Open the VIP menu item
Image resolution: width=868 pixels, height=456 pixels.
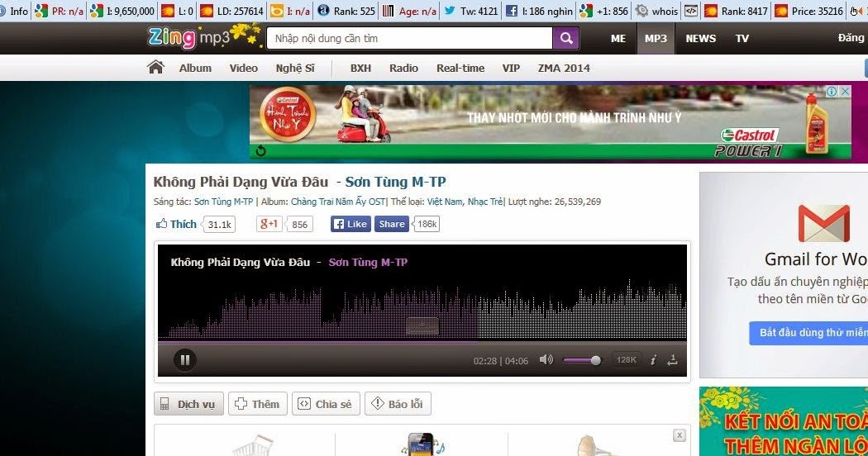[511, 68]
